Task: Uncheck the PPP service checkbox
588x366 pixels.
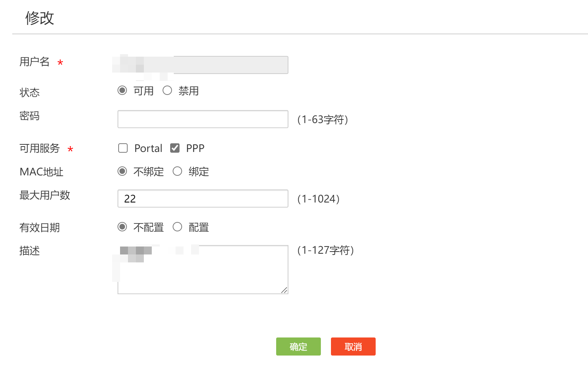Action: 175,148
